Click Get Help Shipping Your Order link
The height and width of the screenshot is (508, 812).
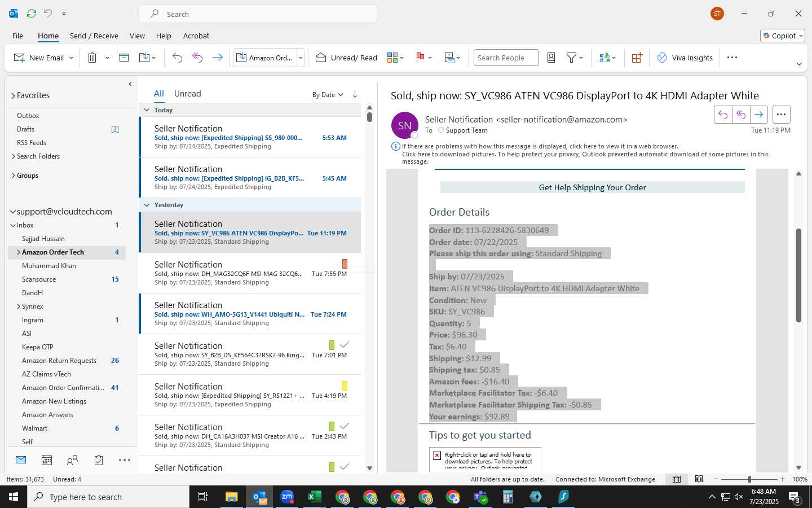pos(592,187)
